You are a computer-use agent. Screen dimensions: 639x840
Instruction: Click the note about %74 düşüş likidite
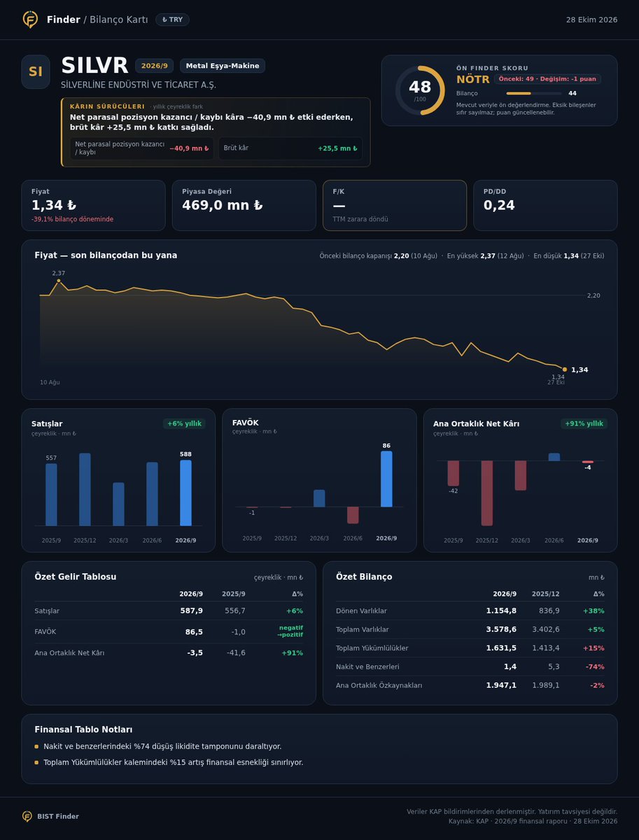[x=162, y=746]
